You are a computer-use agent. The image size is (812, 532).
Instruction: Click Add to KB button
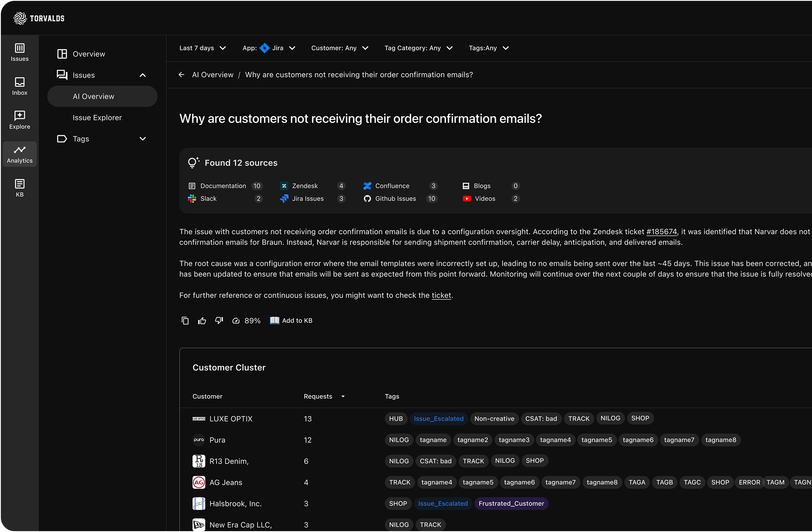(291, 321)
